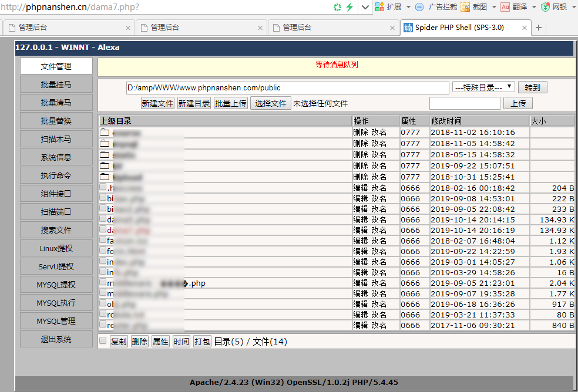Click 改名 for the 840 B file
578x392 pixels.
378,325
